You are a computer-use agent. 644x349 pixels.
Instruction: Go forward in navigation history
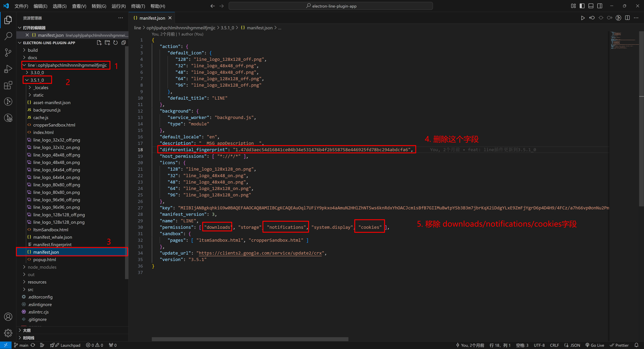[222, 6]
